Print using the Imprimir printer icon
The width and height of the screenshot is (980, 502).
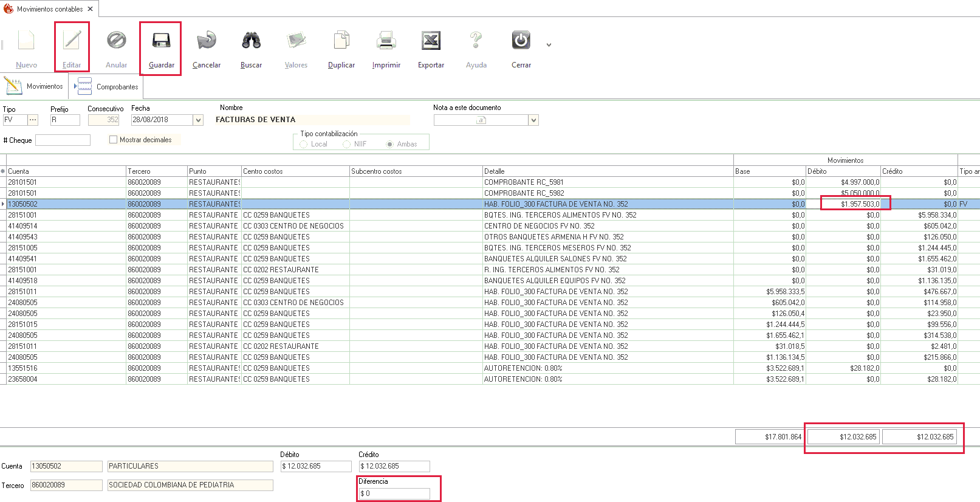[386, 41]
